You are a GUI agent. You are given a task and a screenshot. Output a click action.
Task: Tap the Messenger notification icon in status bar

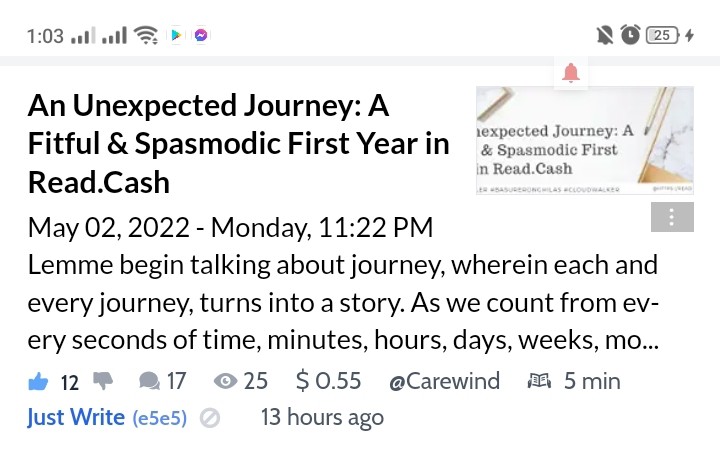[x=201, y=35]
